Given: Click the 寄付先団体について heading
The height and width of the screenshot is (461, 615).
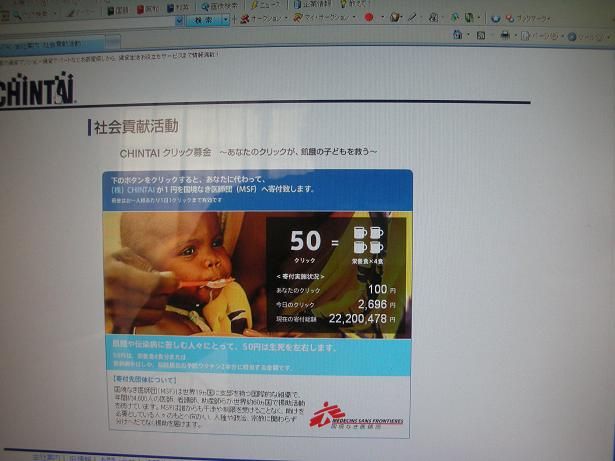Looking at the screenshot, I should (x=144, y=379).
